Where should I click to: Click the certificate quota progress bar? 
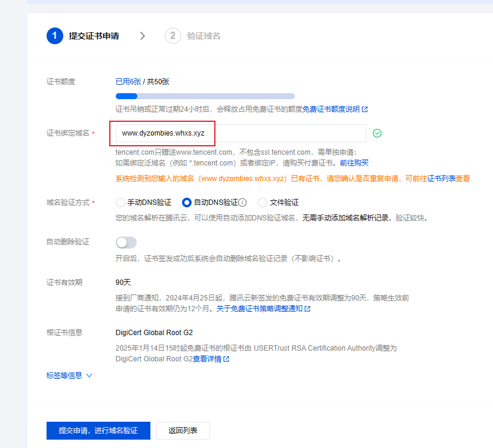click(x=205, y=96)
